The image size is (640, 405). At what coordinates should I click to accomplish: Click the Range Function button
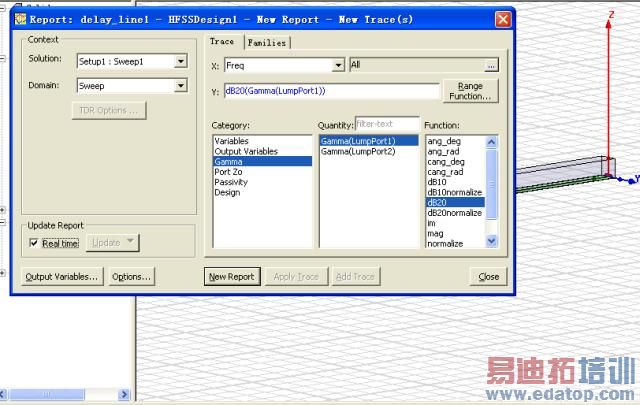pyautogui.click(x=470, y=91)
